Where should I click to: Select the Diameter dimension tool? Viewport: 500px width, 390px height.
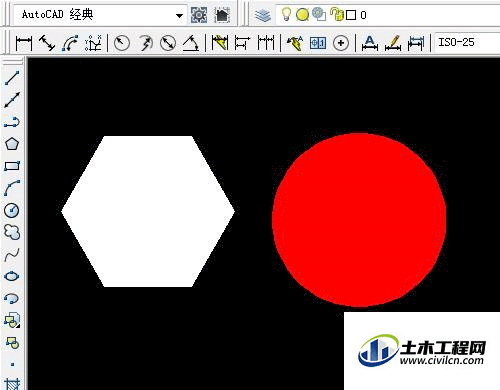168,43
